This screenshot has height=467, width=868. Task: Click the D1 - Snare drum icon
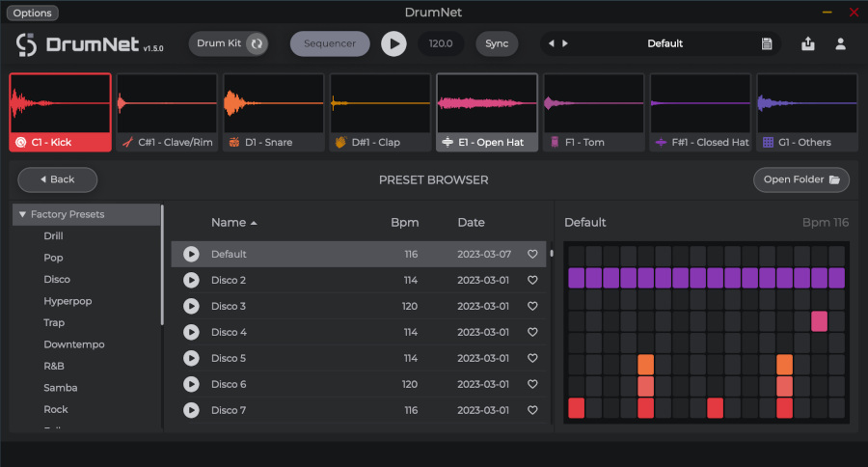(233, 142)
